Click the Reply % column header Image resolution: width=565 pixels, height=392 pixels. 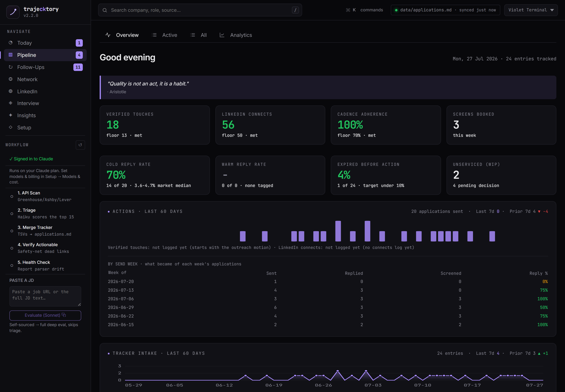[539, 273]
